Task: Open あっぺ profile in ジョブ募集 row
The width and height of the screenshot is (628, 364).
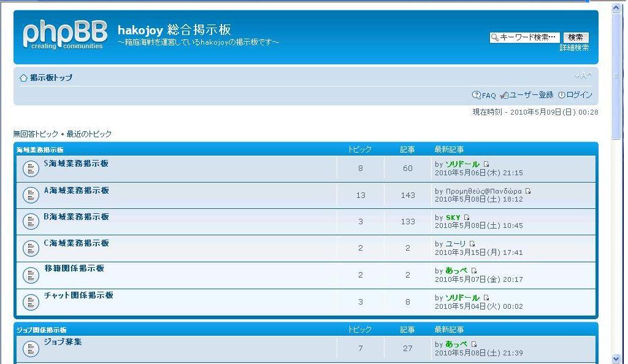Action: pos(456,344)
